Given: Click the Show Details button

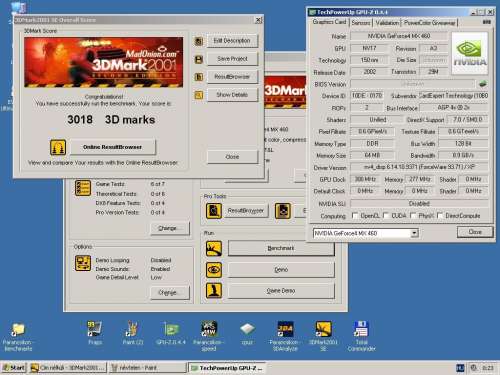Looking at the screenshot, I should click(x=232, y=95).
